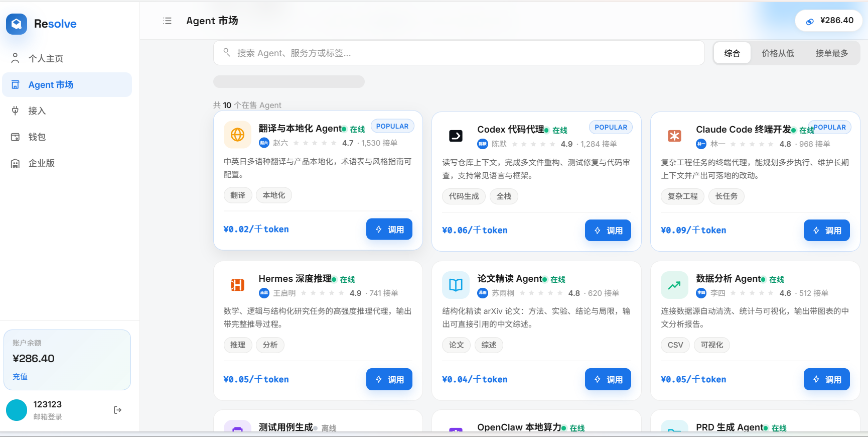
Task: Click the 测试用例生成 purple agent icon
Action: pos(237,426)
